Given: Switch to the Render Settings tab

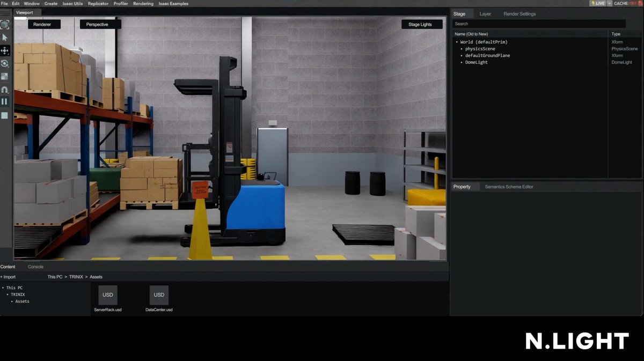Looking at the screenshot, I should 519,14.
